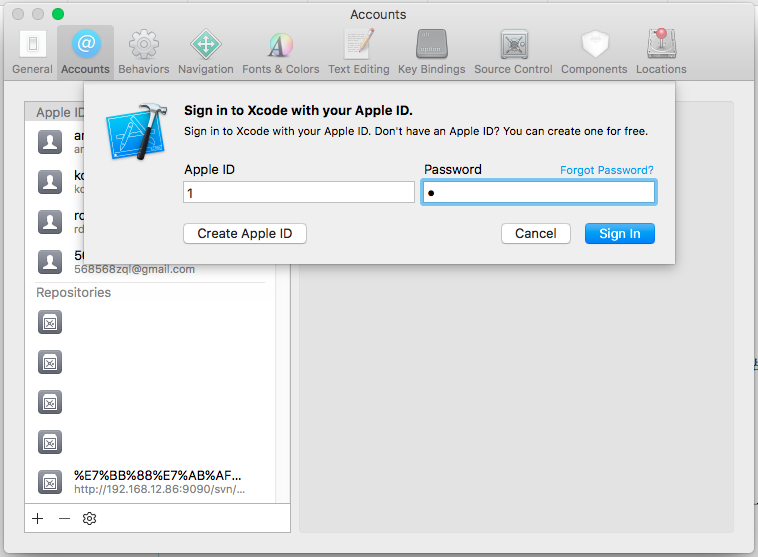
Task: Click the Create Apple ID button
Action: 245,234
